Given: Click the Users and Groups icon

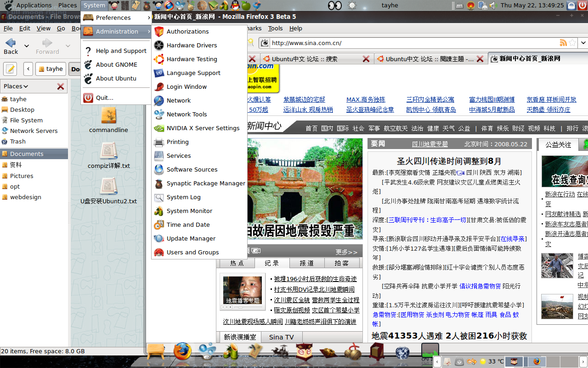Looking at the screenshot, I should point(159,252).
